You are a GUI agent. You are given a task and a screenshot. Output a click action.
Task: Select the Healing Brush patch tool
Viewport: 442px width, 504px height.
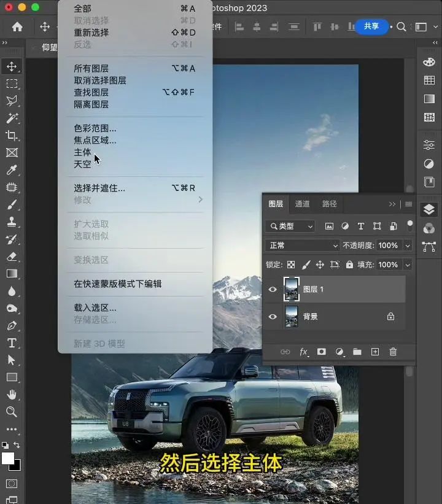12,187
